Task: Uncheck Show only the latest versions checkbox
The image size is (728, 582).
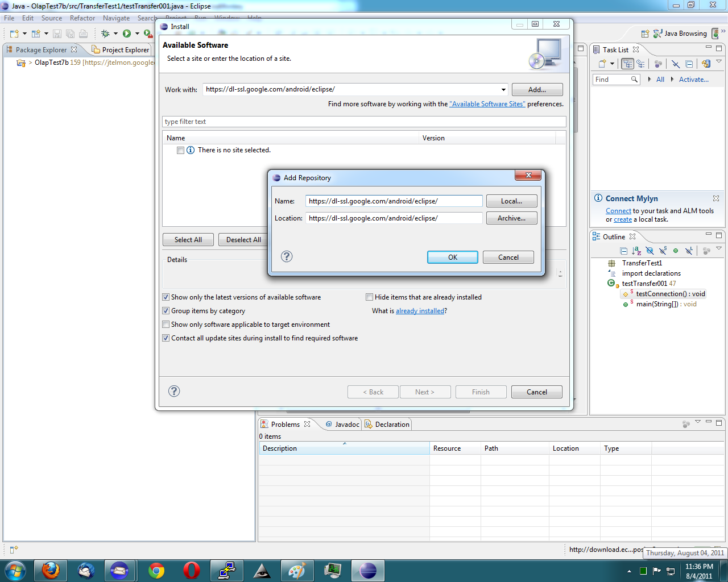Action: [166, 297]
